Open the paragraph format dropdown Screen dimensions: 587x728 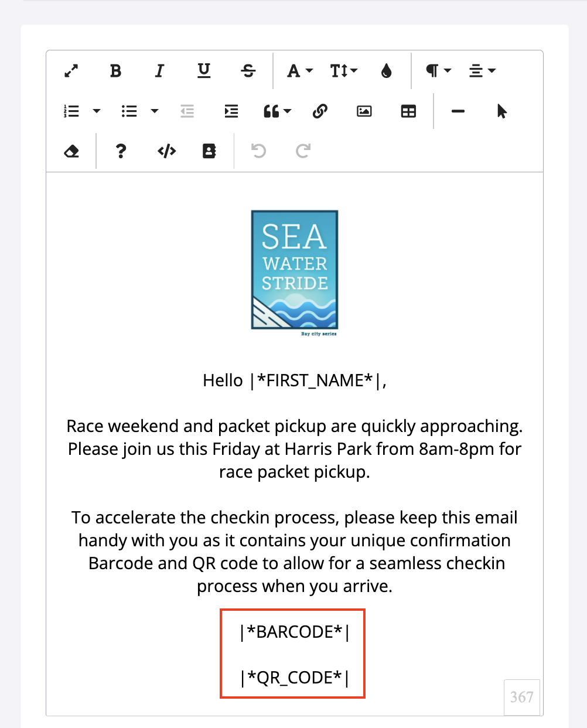(x=438, y=71)
